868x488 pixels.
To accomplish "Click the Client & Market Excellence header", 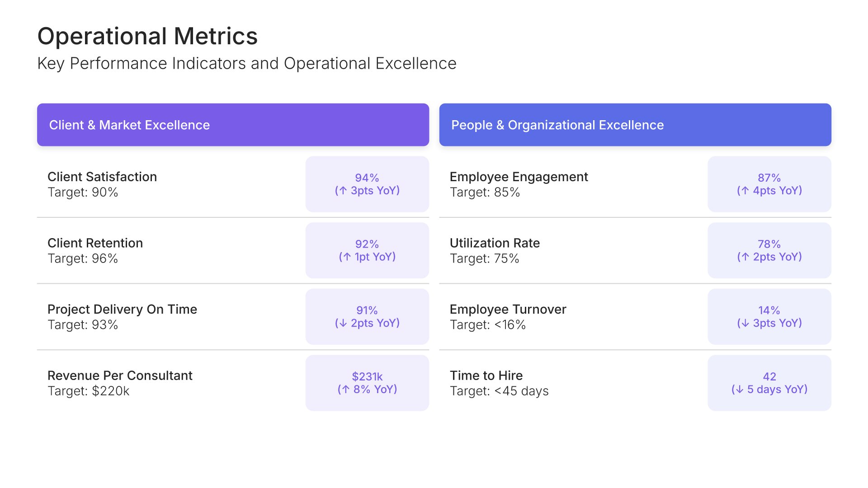I will click(233, 125).
